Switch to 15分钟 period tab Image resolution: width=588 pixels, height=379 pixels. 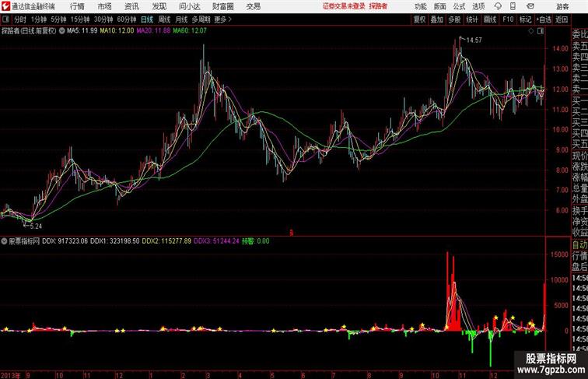80,19
